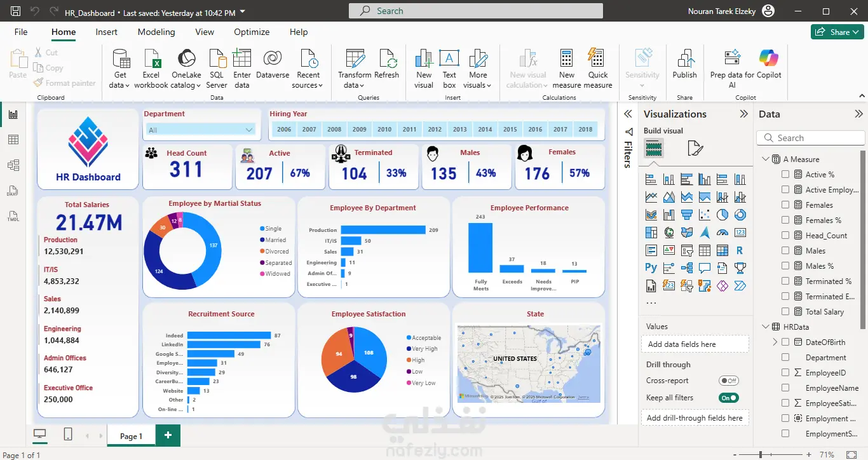Viewport: 868px width, 460px height.
Task: Open the File menu
Action: click(x=21, y=32)
